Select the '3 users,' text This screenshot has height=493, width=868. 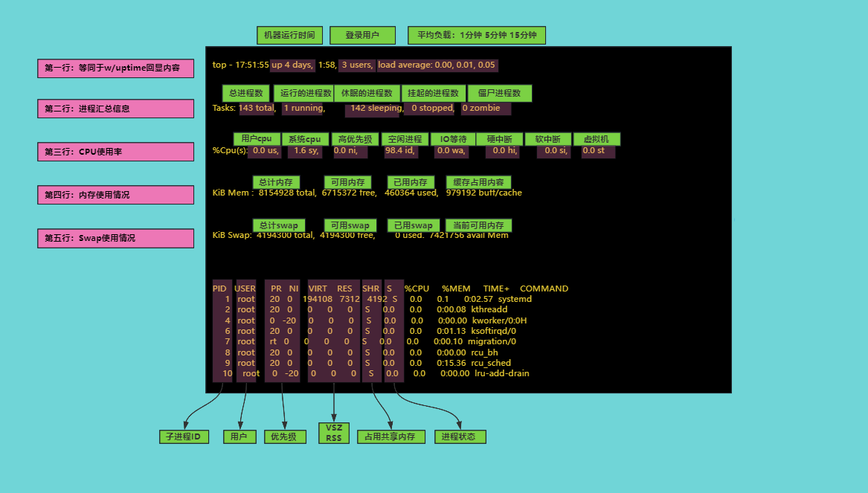357,65
